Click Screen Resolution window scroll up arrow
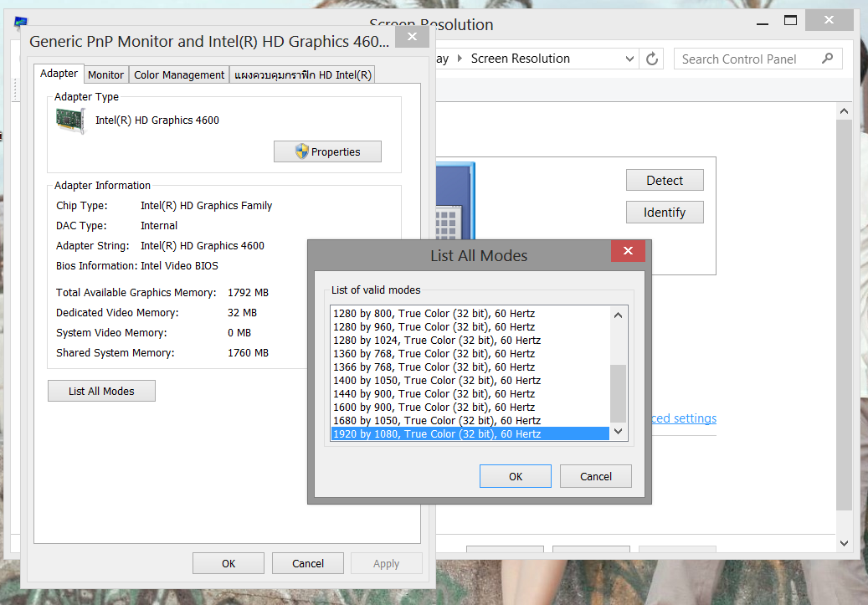The image size is (868, 605). (x=844, y=111)
